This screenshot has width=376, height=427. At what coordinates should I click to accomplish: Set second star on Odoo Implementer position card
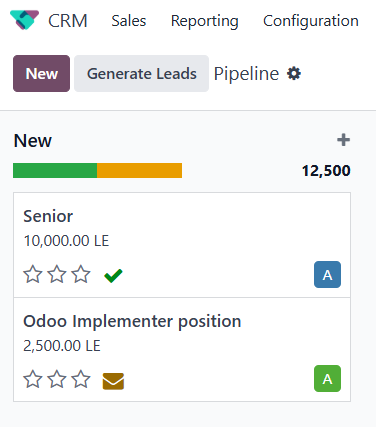click(57, 379)
